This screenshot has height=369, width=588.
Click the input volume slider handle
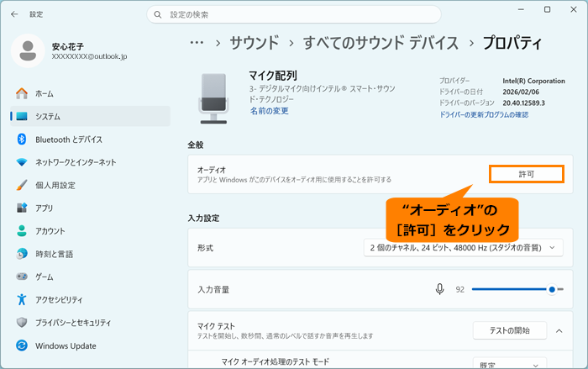(552, 289)
